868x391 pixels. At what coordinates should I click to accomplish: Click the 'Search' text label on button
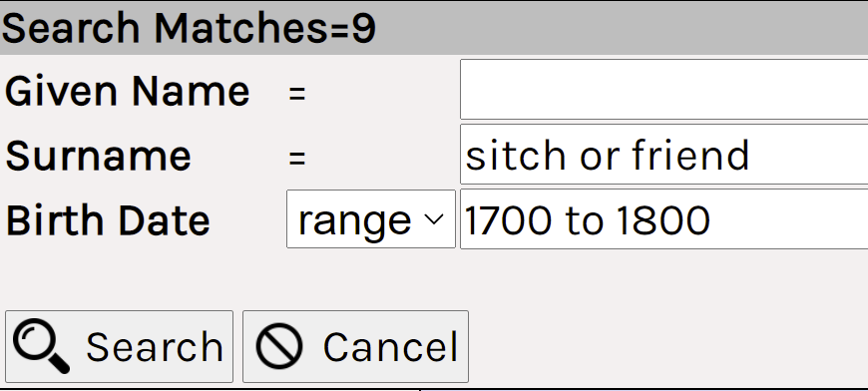155,347
